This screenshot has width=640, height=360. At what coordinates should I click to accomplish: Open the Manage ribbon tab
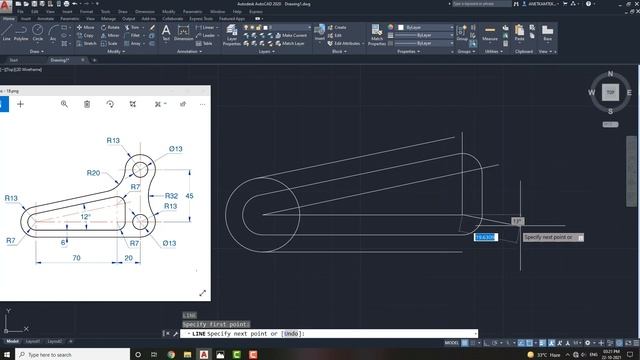[x=108, y=19]
